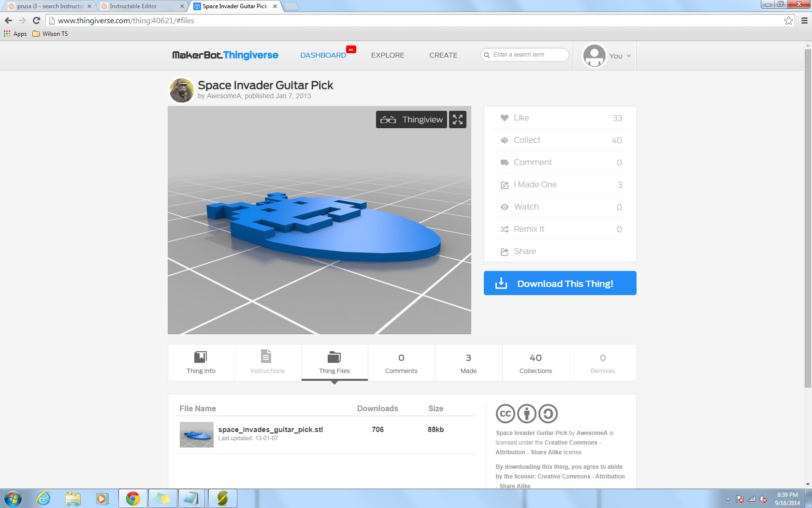
Task: Switch to prusa i3 search tab
Action: pyautogui.click(x=50, y=6)
